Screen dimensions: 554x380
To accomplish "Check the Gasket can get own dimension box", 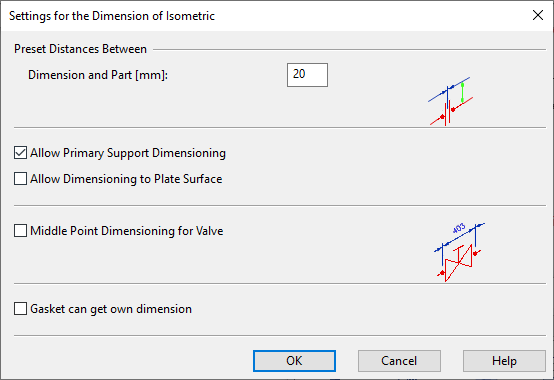I will [x=20, y=309].
